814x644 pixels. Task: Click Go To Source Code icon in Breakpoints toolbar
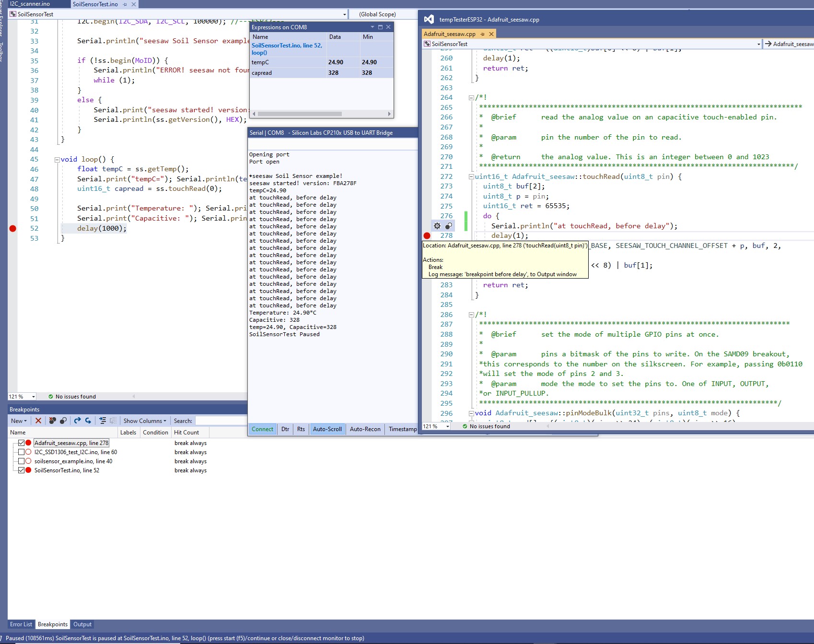(x=103, y=421)
